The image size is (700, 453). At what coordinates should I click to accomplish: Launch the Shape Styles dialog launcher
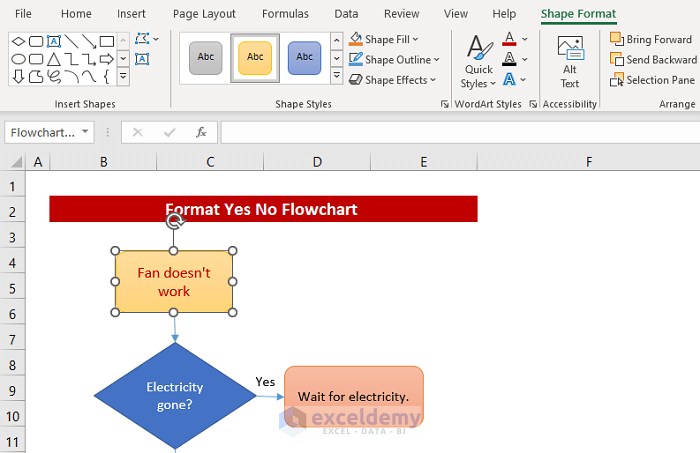(x=444, y=104)
